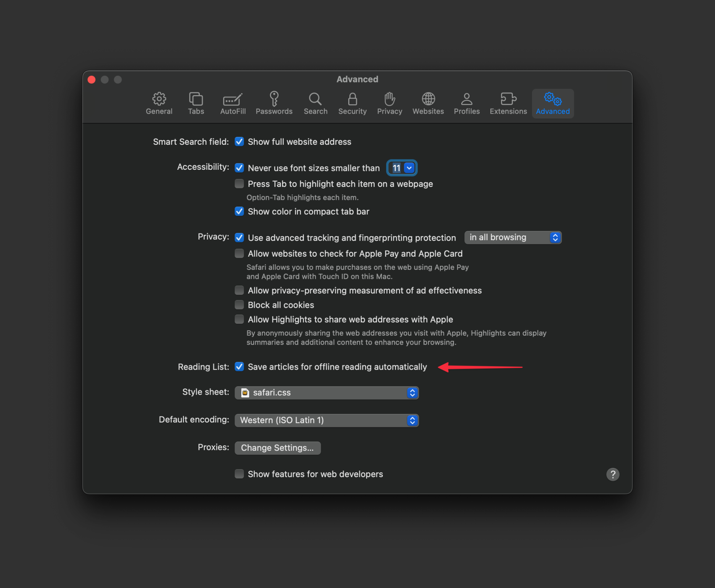Switch to the Tabs settings icon

[196, 103]
